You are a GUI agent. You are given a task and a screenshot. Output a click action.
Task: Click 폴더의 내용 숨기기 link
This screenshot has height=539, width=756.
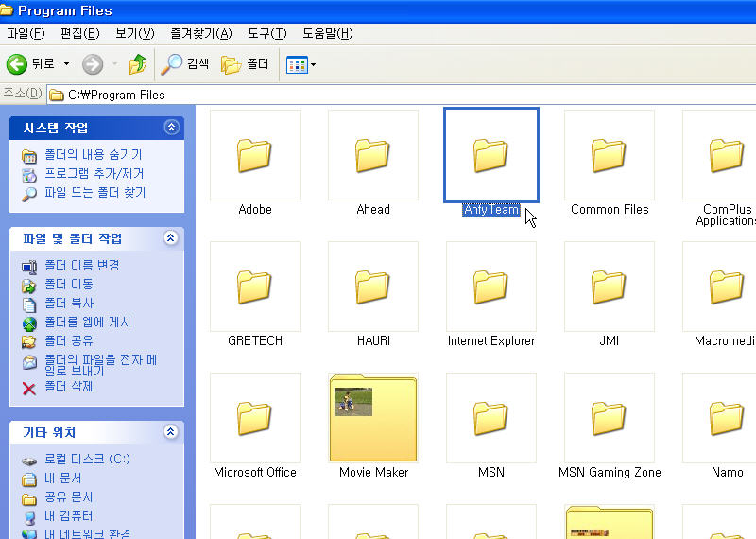[94, 154]
